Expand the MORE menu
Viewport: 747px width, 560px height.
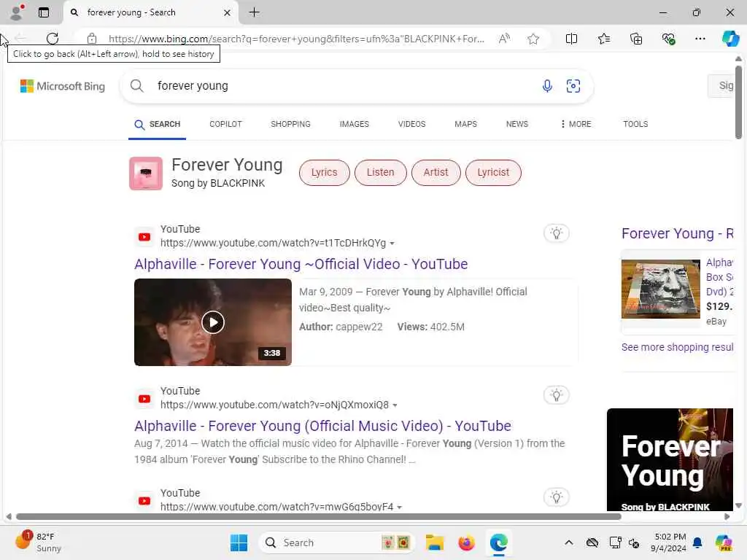(x=576, y=124)
